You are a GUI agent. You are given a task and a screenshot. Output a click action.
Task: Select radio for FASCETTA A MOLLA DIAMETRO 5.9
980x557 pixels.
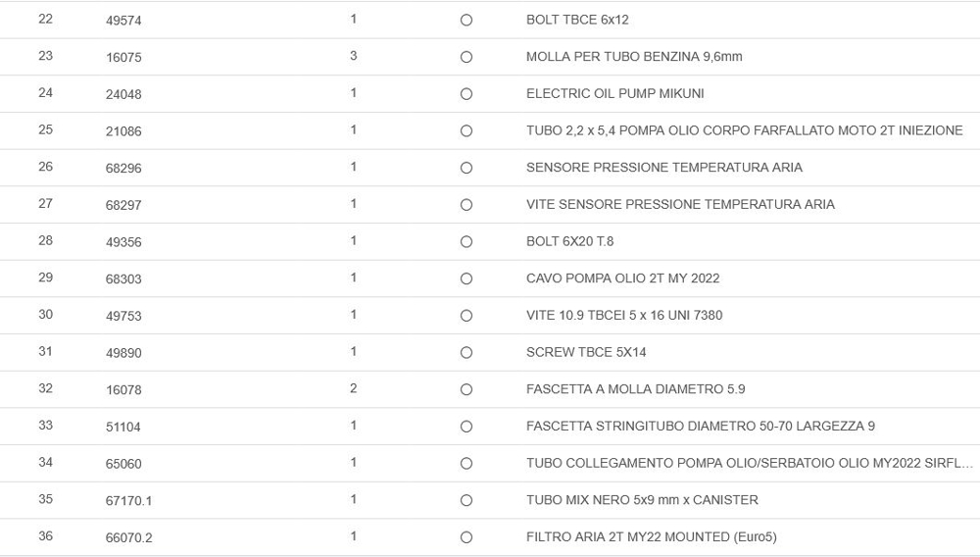click(466, 389)
